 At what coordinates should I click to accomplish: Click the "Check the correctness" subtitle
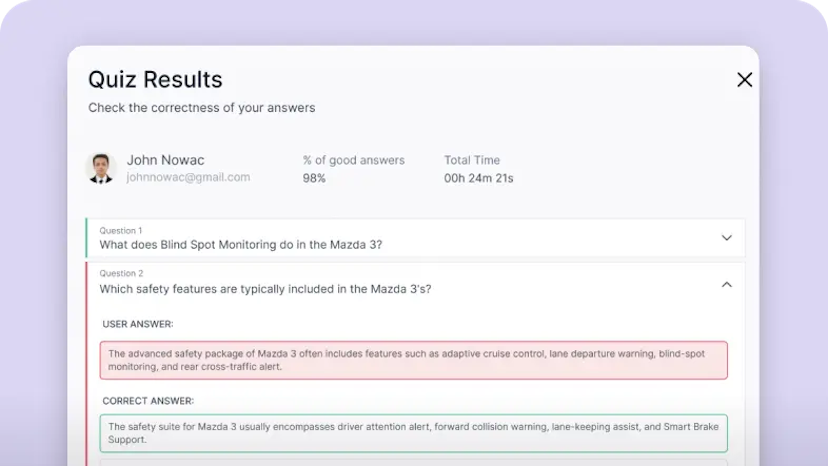(x=201, y=108)
